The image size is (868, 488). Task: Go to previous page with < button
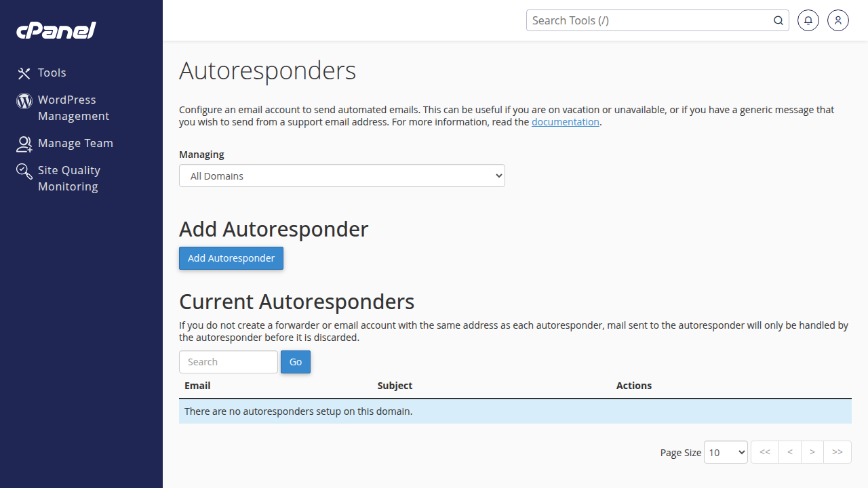(790, 452)
